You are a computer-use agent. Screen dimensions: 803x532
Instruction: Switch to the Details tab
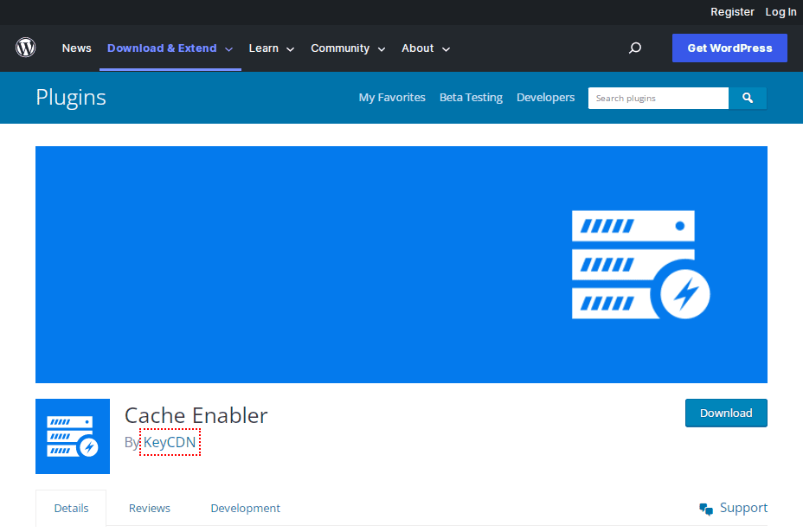pyautogui.click(x=71, y=508)
